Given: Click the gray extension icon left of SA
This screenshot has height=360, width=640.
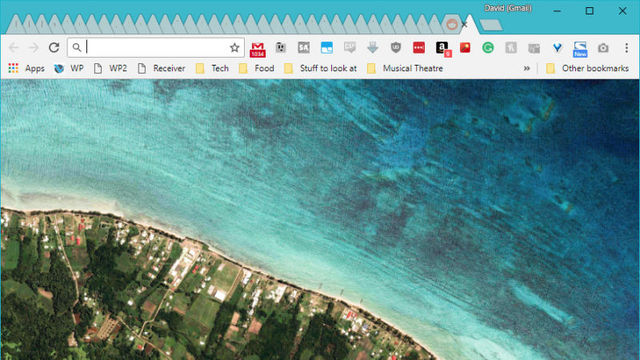Looking at the screenshot, I should point(280,47).
